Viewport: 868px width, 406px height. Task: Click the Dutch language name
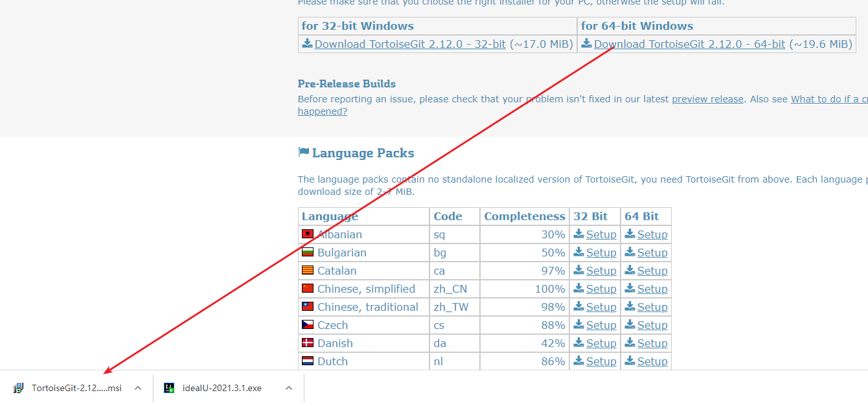coord(332,361)
